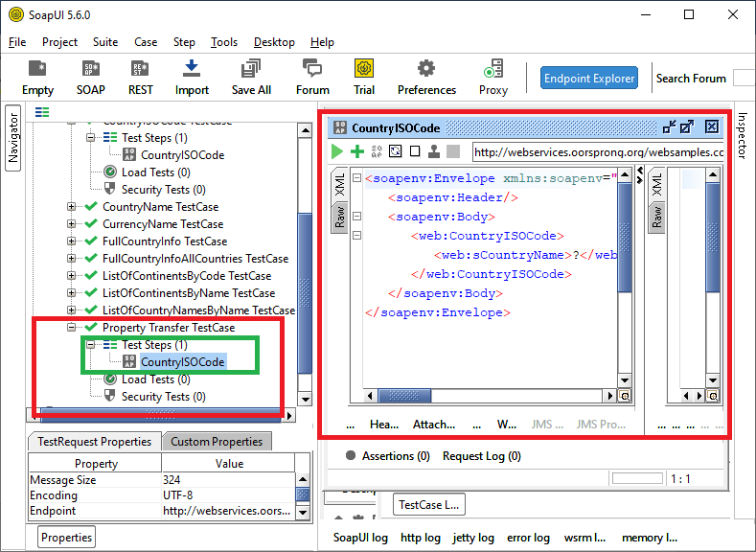
Task: Import a project via toolbar
Action: 192,78
